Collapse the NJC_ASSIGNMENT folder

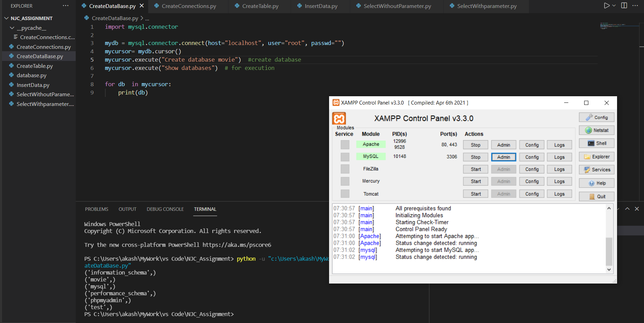pos(6,18)
